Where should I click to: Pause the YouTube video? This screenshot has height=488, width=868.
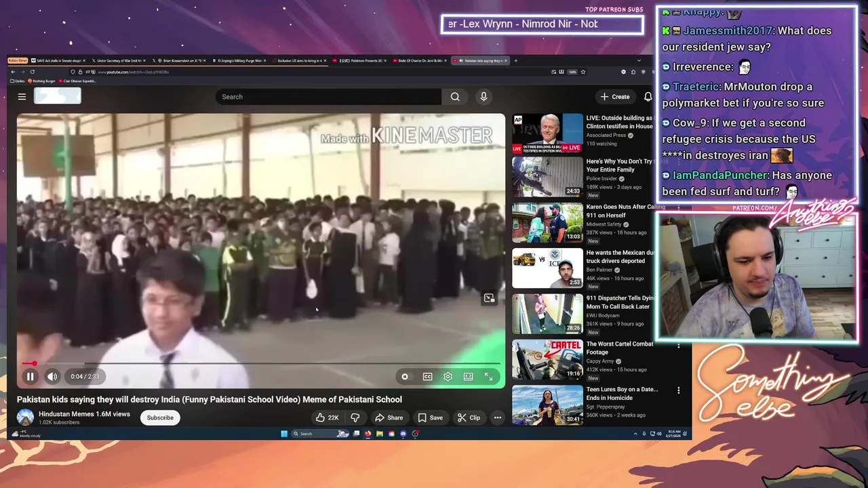pyautogui.click(x=30, y=377)
